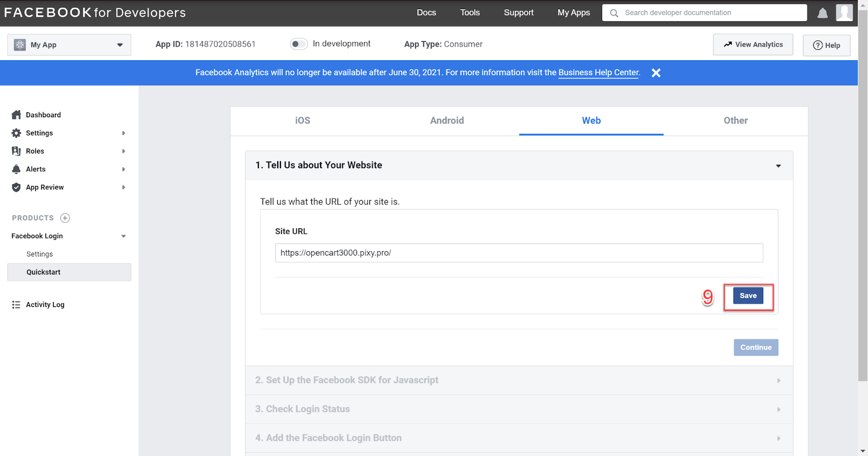Click the Alerts bell icon in sidebar
The image size is (868, 456).
(x=16, y=169)
